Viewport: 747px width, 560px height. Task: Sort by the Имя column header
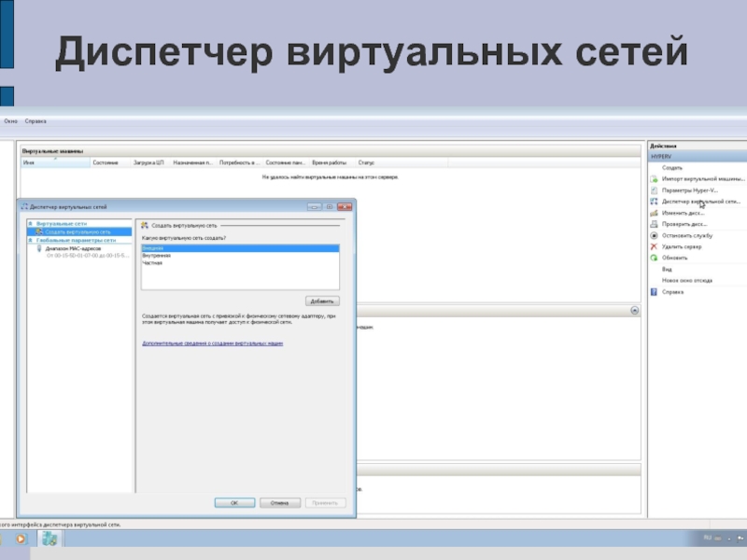(x=55, y=162)
